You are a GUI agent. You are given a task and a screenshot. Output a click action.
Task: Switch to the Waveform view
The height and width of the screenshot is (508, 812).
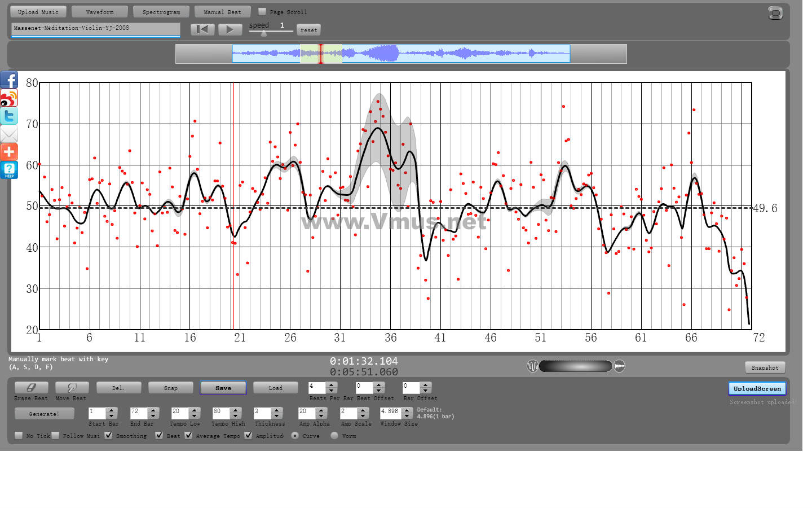pos(100,12)
